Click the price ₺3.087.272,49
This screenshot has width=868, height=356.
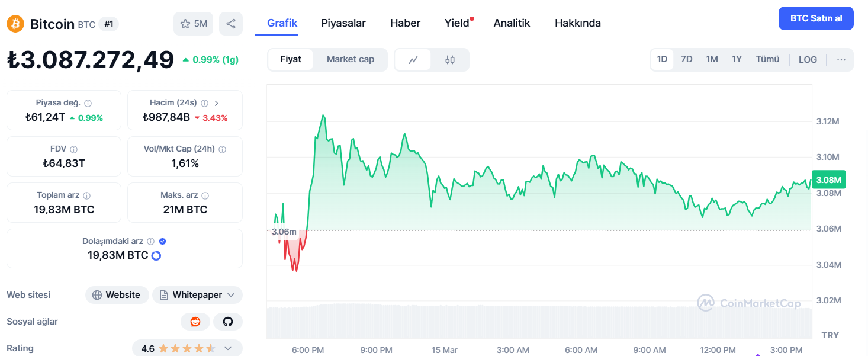pyautogui.click(x=91, y=60)
